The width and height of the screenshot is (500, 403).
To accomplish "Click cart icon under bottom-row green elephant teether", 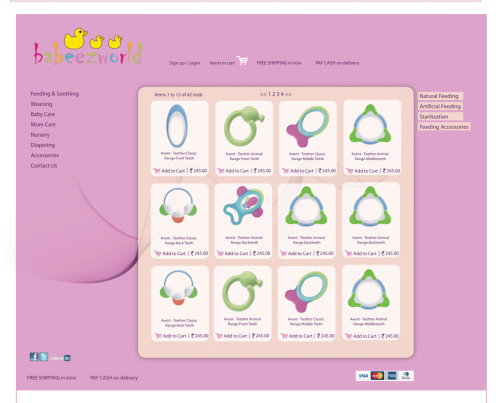I will [219, 336].
